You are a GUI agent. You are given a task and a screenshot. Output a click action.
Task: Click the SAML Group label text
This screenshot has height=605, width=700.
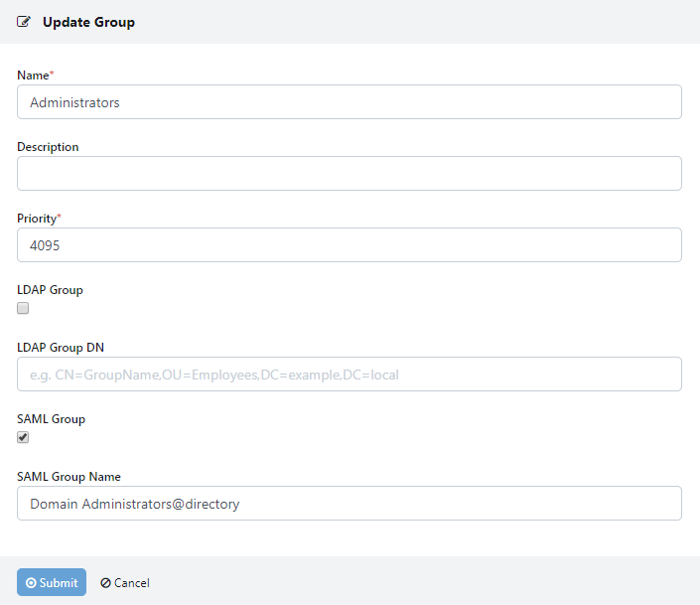tap(51, 419)
